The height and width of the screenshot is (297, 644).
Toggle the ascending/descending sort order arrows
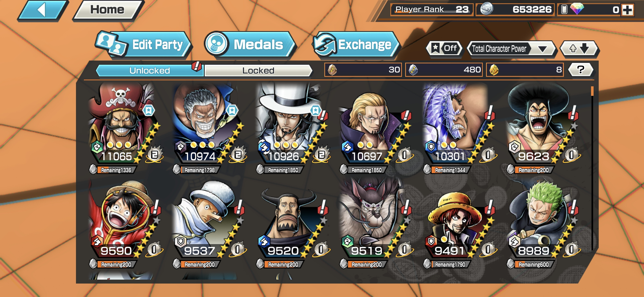(x=579, y=48)
